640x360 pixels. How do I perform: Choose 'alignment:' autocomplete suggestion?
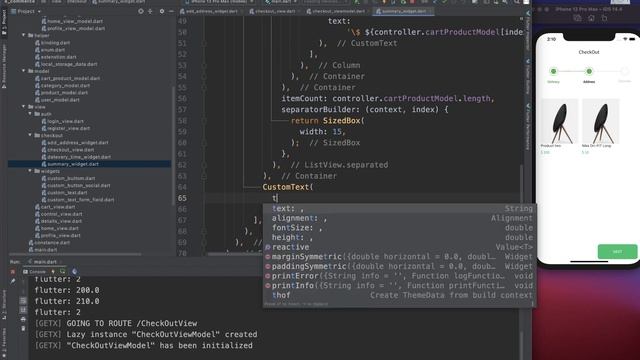pyautogui.click(x=399, y=218)
